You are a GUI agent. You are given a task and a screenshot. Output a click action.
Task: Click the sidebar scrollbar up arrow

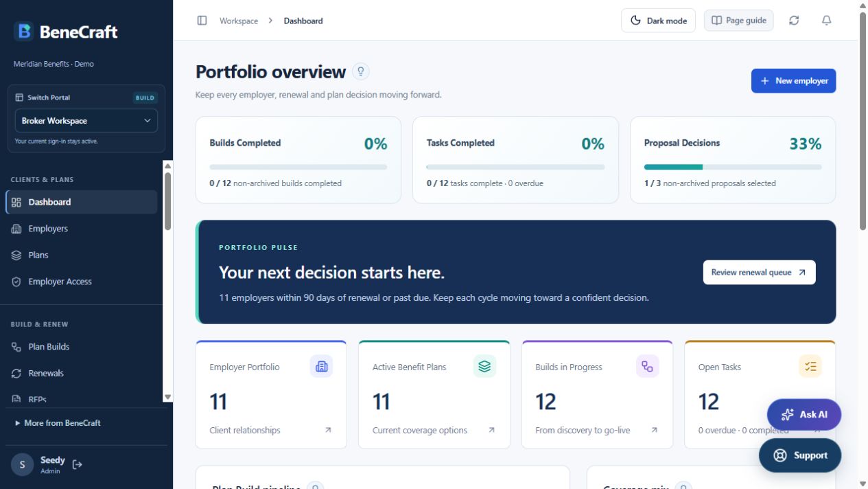(x=167, y=166)
